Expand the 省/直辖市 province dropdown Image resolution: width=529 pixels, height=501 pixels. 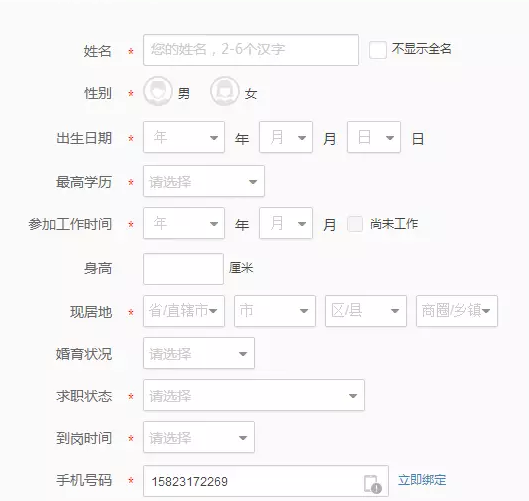[184, 311]
